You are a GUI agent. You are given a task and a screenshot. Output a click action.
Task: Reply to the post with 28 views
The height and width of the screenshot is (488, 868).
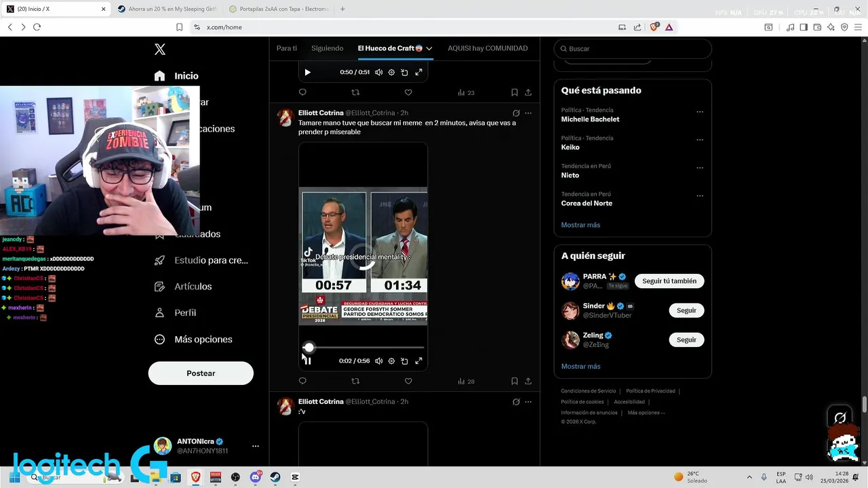tap(302, 382)
